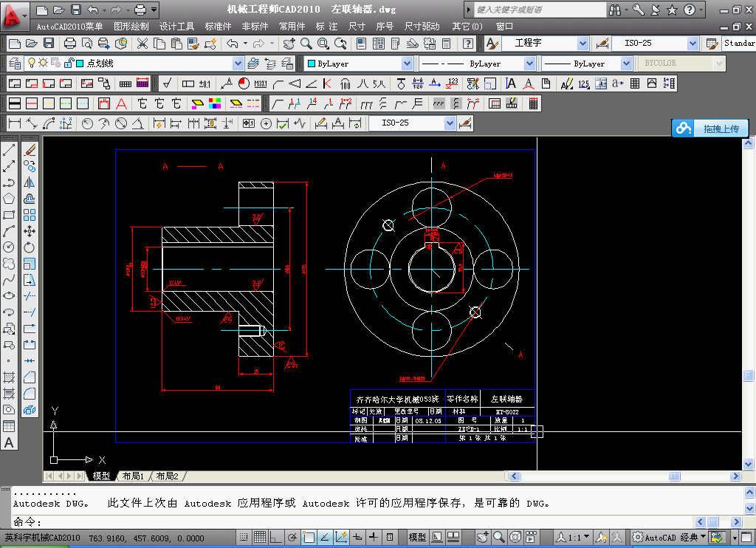Select the Mirror modify tool
This screenshot has width=756, height=548.
click(30, 182)
